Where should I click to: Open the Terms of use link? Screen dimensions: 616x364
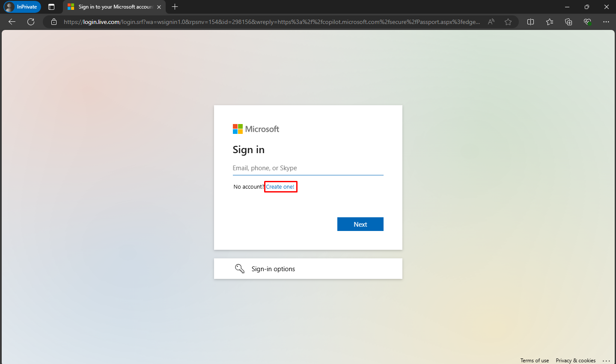click(x=535, y=361)
